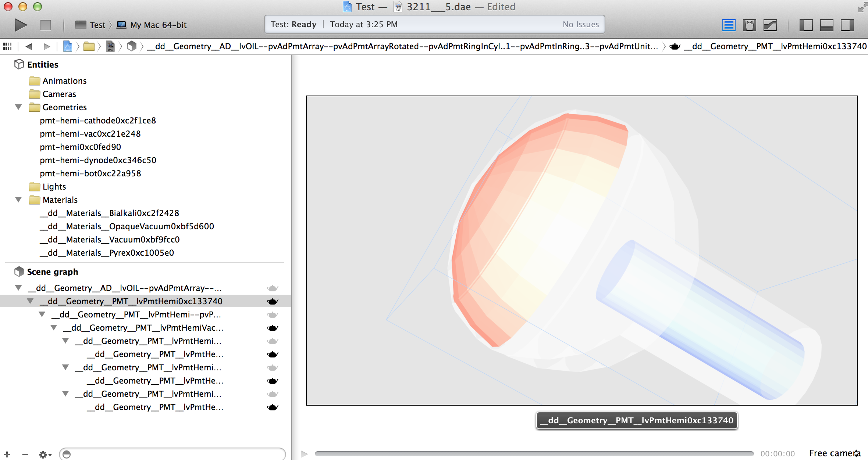The height and width of the screenshot is (460, 868).
Task: Click the No Issues status text
Action: [581, 24]
